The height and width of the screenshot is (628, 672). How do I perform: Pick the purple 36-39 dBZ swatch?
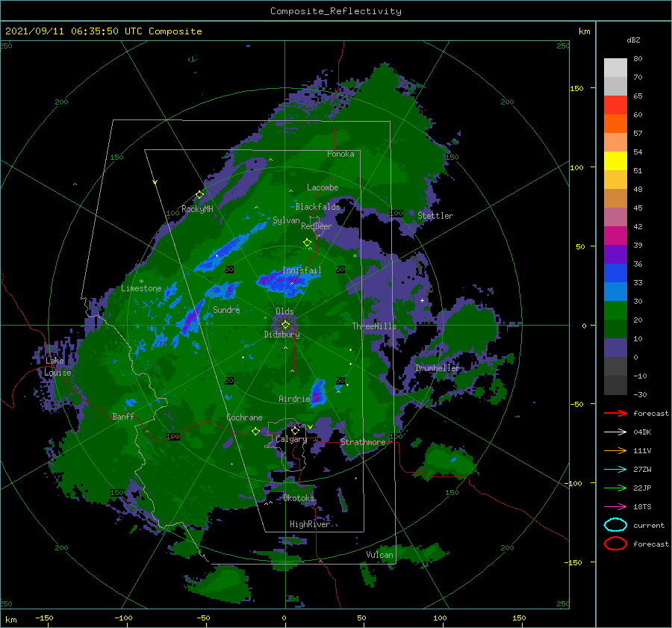(615, 255)
